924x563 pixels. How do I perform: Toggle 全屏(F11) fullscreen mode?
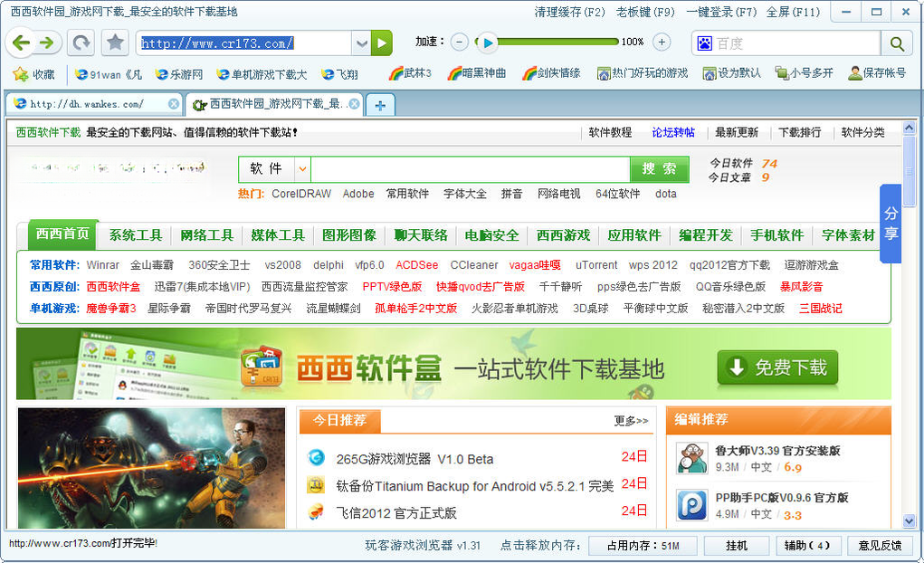pyautogui.click(x=793, y=12)
